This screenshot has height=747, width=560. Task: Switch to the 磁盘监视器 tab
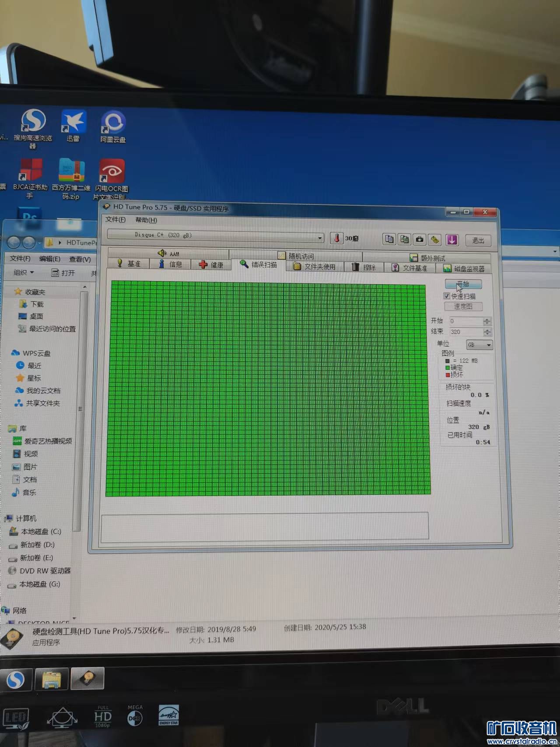464,268
